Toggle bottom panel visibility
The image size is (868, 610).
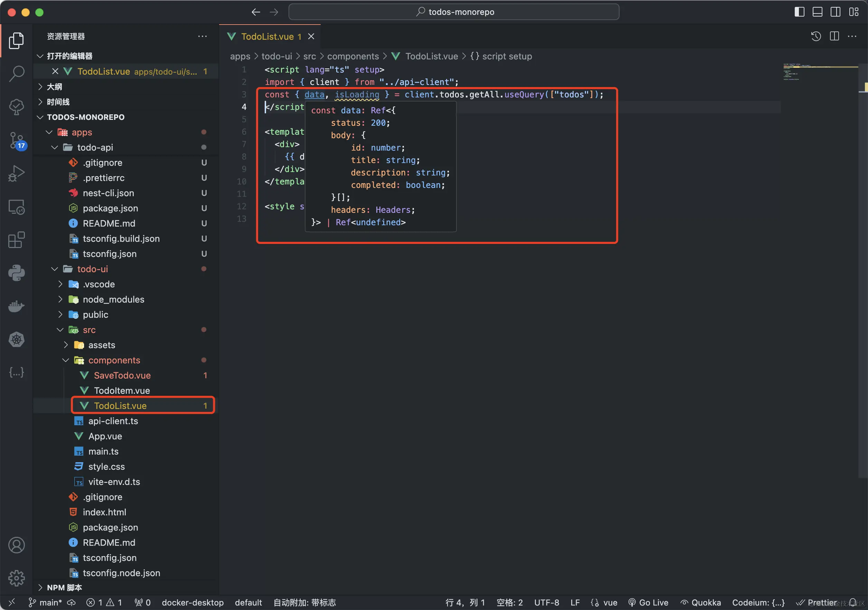(817, 12)
